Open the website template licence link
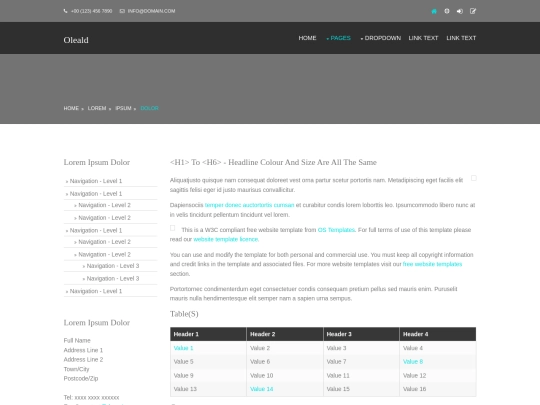 [x=226, y=239]
